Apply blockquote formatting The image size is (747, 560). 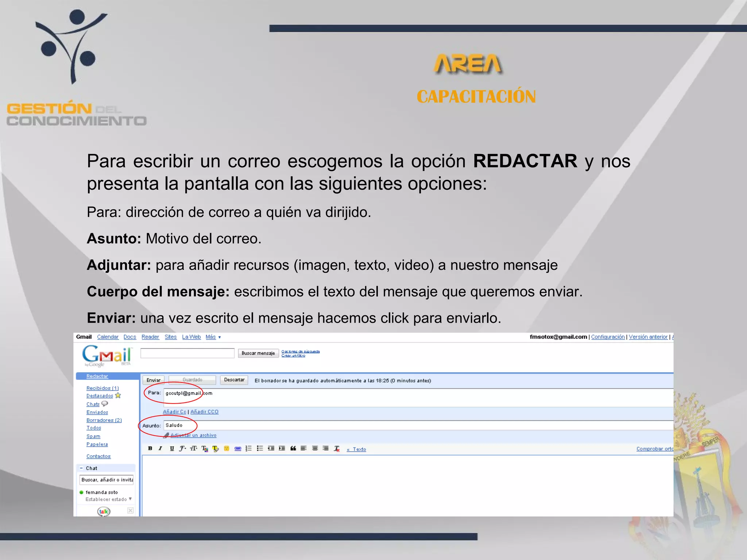293,448
